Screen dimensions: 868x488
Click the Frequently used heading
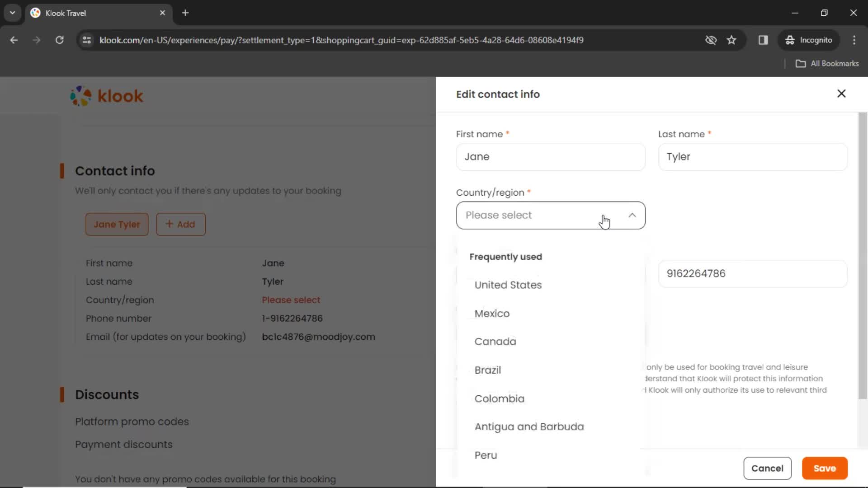[505, 257]
